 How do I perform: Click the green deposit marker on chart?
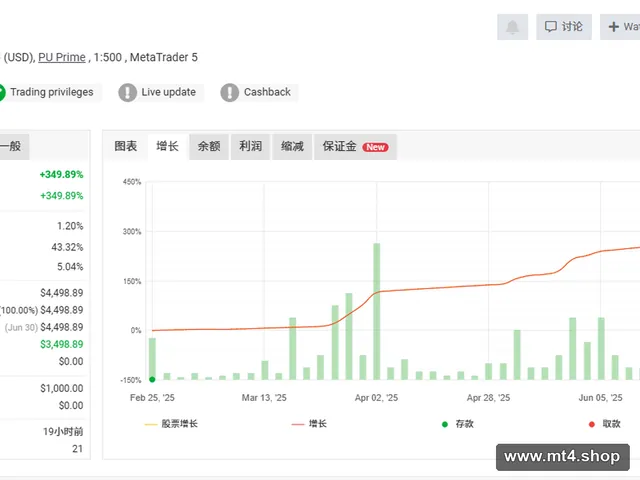point(152,380)
